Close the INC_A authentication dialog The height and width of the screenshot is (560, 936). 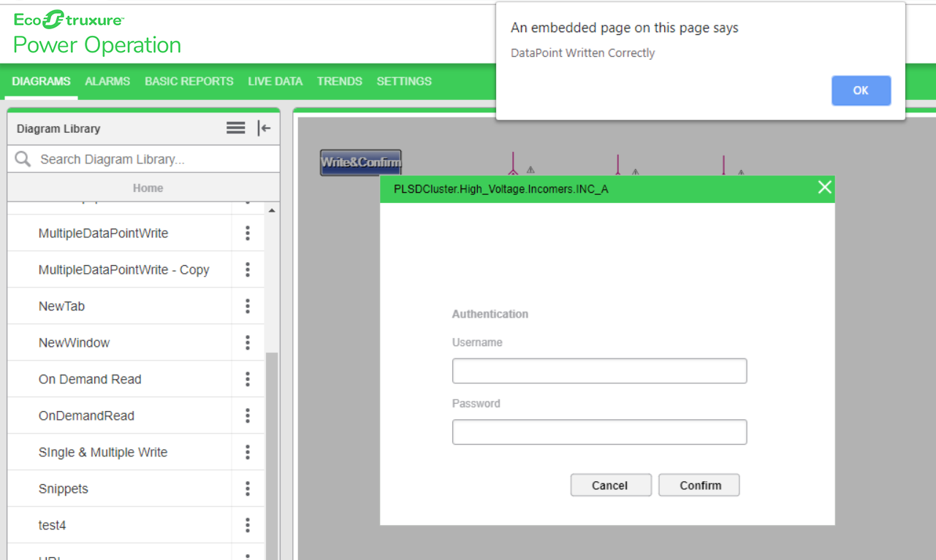coord(824,188)
